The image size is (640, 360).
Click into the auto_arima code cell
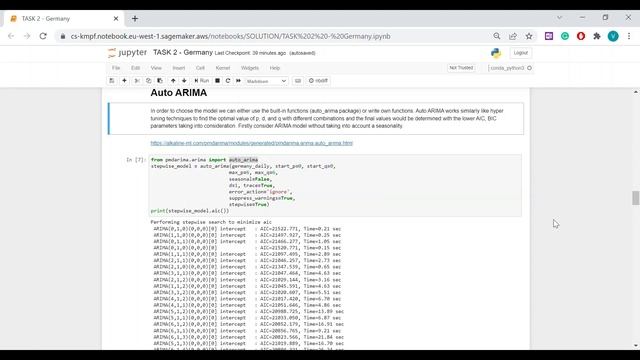click(x=335, y=185)
